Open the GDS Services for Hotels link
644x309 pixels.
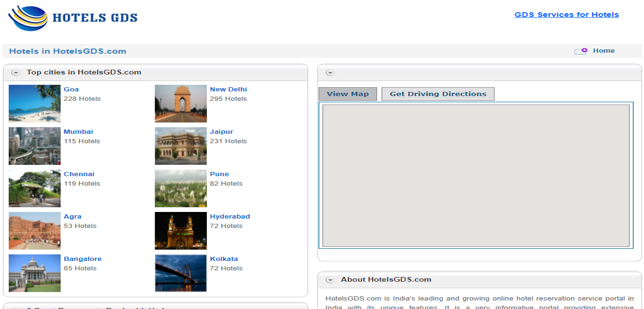click(x=567, y=15)
